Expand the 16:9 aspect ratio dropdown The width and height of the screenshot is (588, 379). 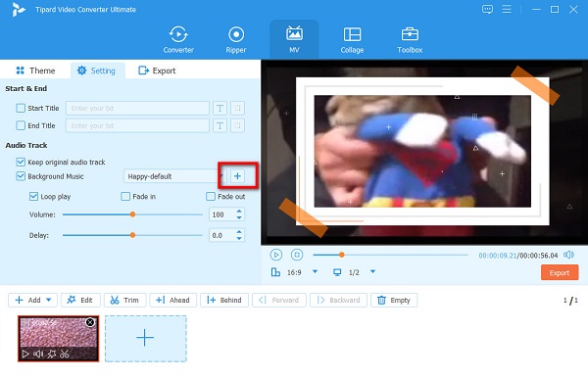[x=315, y=272]
